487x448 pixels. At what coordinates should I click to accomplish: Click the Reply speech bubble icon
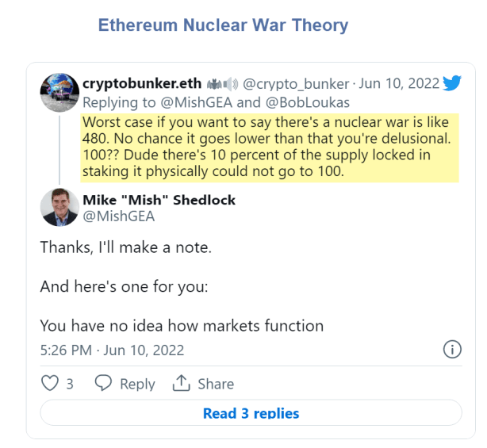click(x=104, y=384)
